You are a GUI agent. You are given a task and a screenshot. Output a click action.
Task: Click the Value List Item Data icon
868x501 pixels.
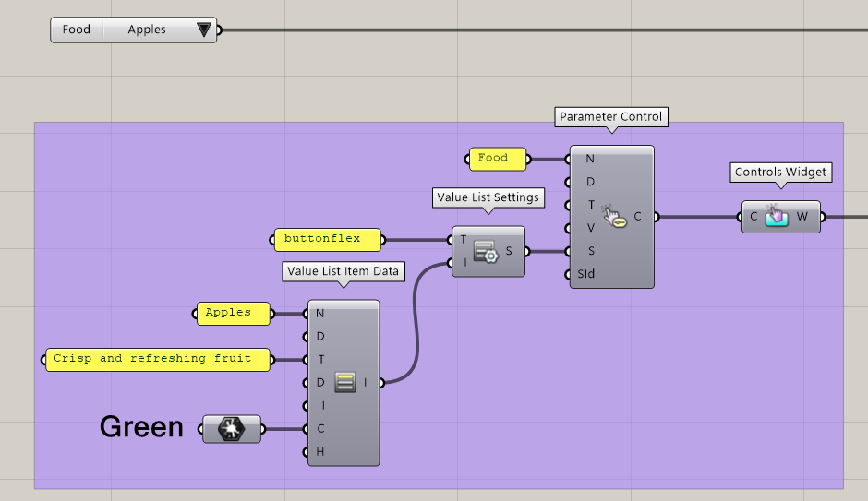tap(344, 382)
